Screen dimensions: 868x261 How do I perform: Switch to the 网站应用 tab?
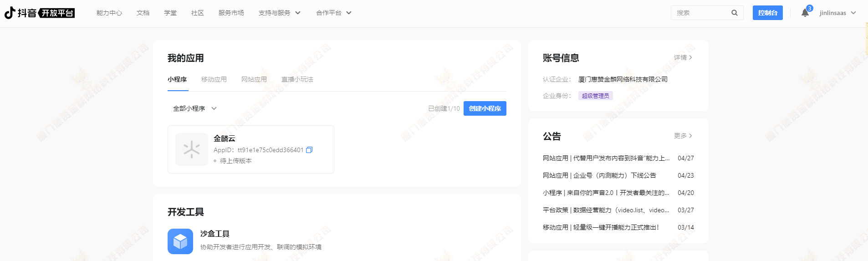(x=254, y=79)
